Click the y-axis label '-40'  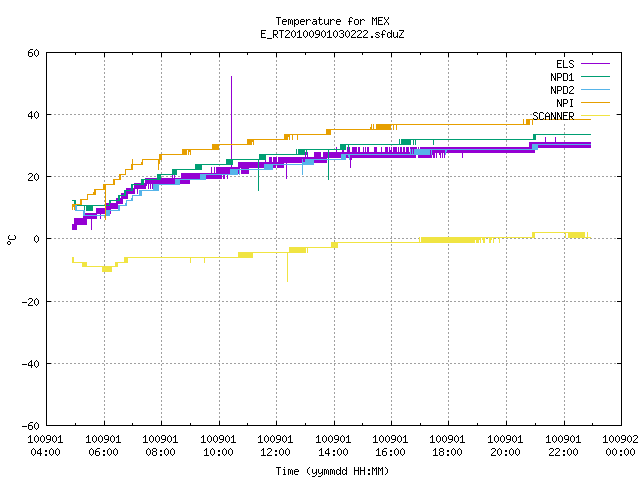(x=31, y=364)
